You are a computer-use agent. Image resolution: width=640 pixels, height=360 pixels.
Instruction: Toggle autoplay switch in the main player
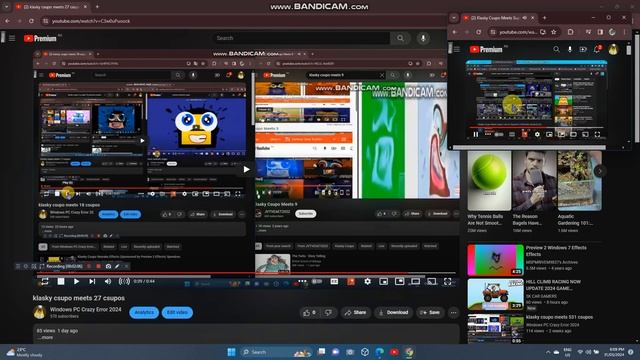(x=317, y=281)
